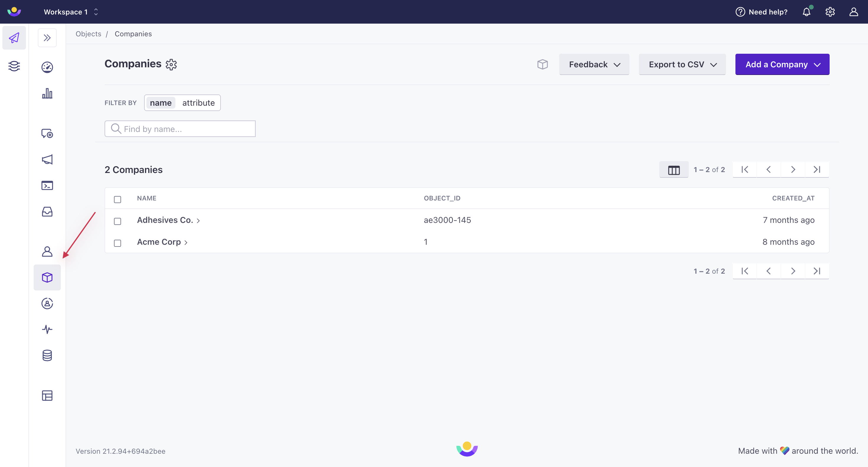Click the Find by name search field
The width and height of the screenshot is (868, 467).
click(x=180, y=128)
